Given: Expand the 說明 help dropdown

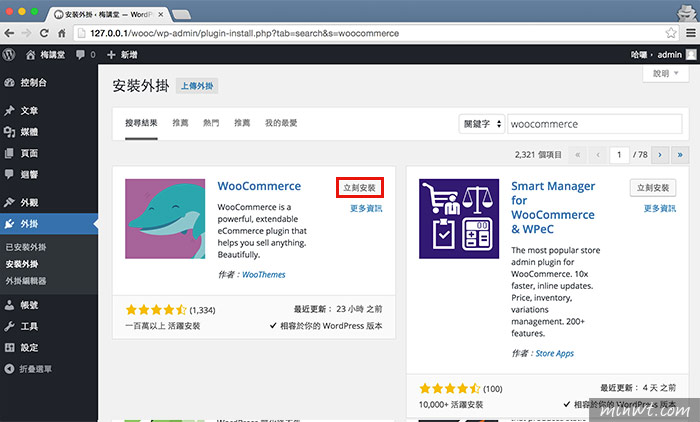Looking at the screenshot, I should pos(666,74).
